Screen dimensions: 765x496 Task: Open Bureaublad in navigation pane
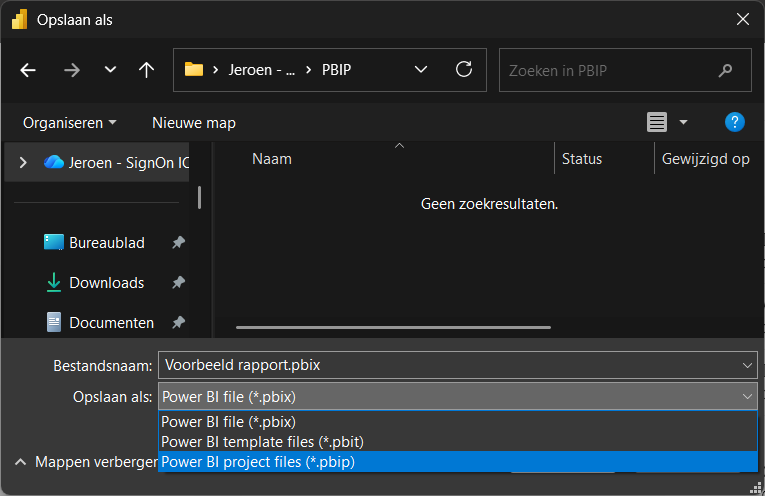pos(94,242)
